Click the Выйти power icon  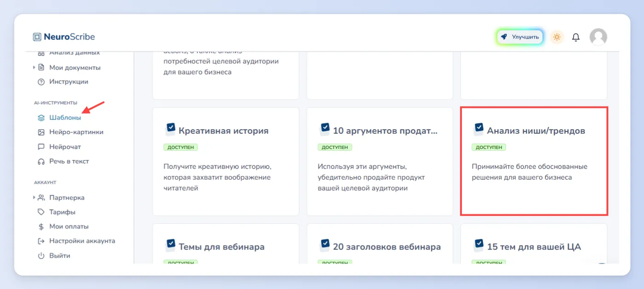pos(41,255)
